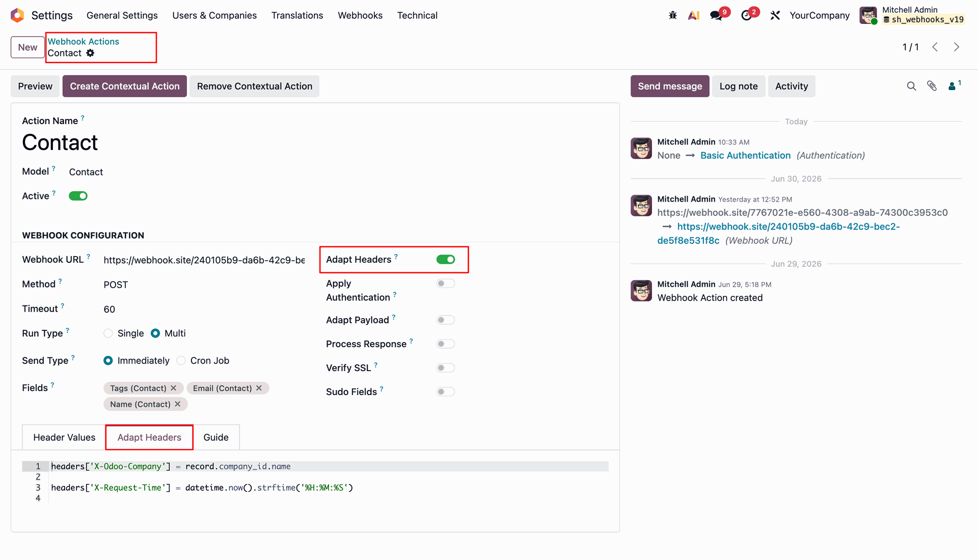
Task: Open Users & Companies menu
Action: point(214,15)
